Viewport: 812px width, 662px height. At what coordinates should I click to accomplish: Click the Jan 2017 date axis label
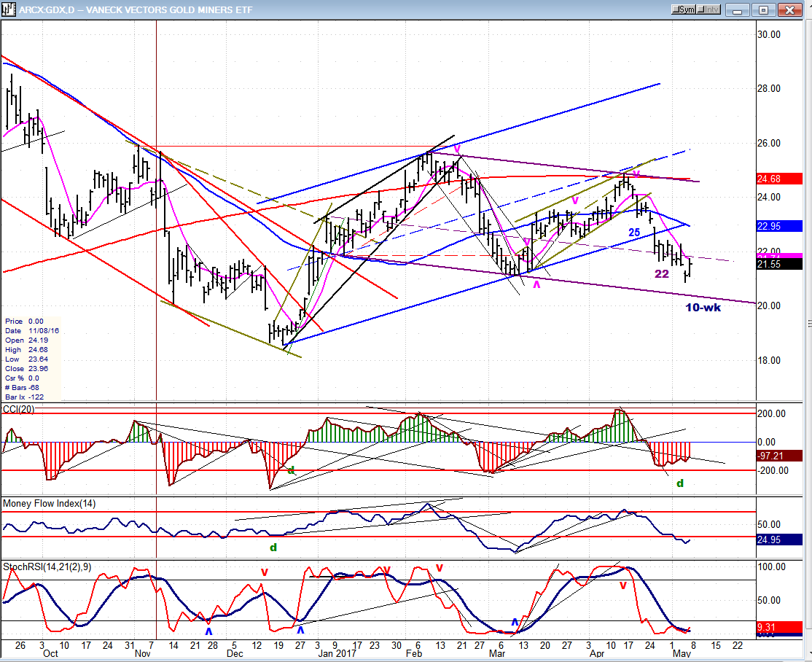(337, 655)
